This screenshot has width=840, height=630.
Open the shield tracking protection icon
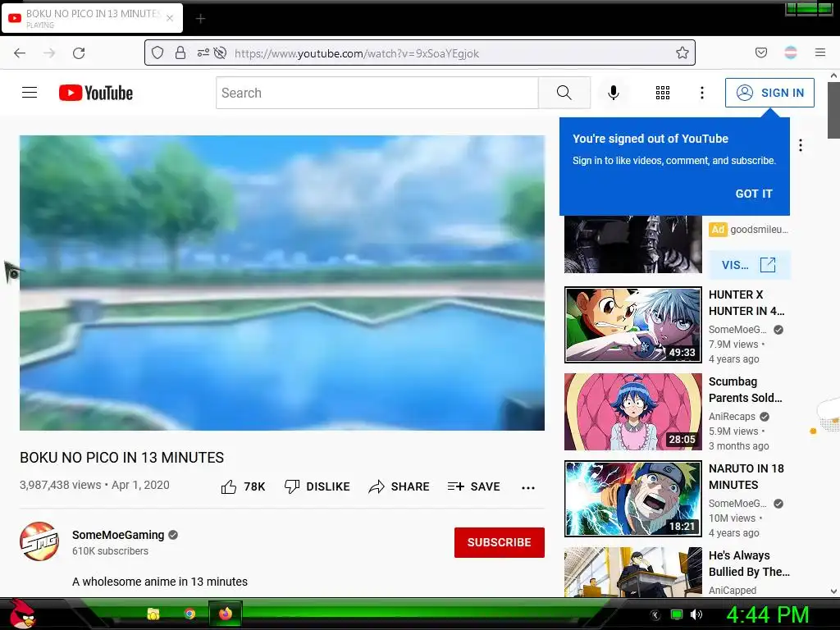pos(157,52)
